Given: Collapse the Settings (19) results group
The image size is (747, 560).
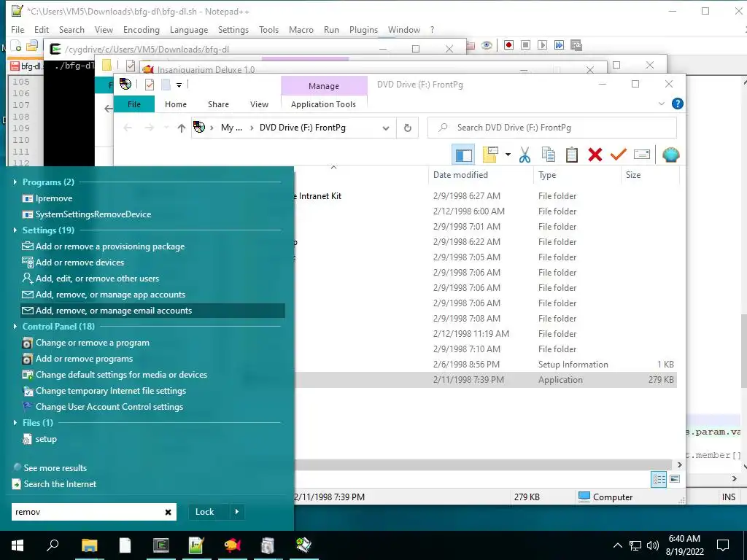Looking at the screenshot, I should (x=15, y=230).
